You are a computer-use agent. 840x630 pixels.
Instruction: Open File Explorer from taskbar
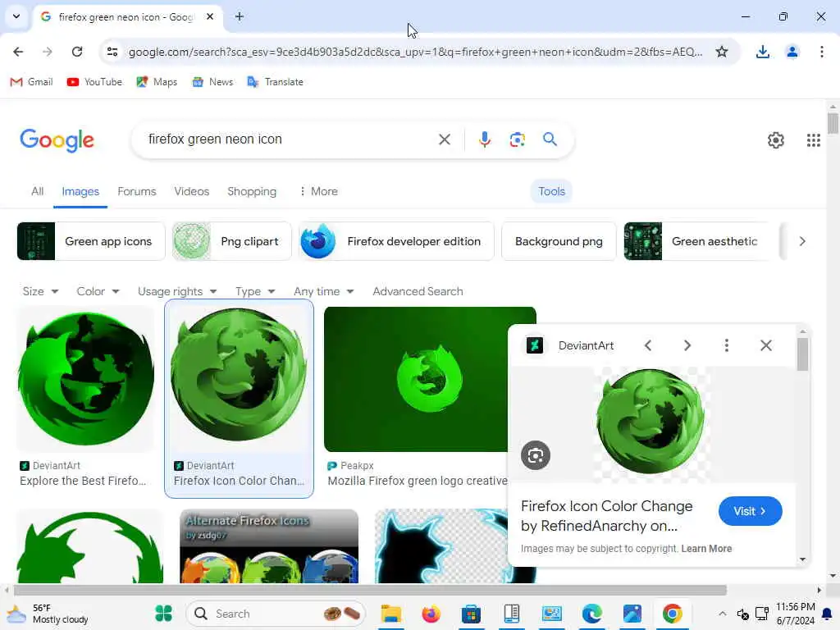tap(391, 614)
